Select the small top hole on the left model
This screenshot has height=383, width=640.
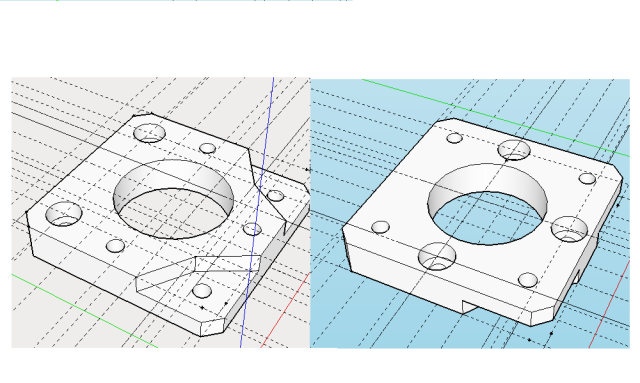pyautogui.click(x=207, y=148)
